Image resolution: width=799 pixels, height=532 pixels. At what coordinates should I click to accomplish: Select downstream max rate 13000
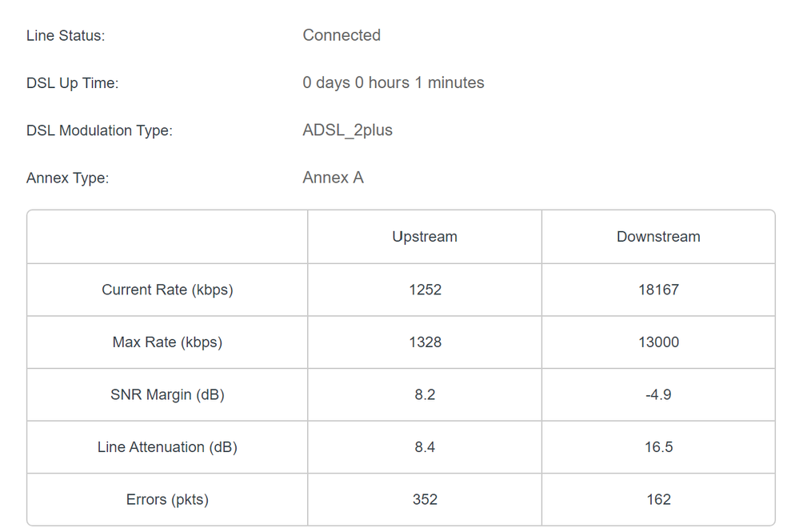click(x=658, y=342)
